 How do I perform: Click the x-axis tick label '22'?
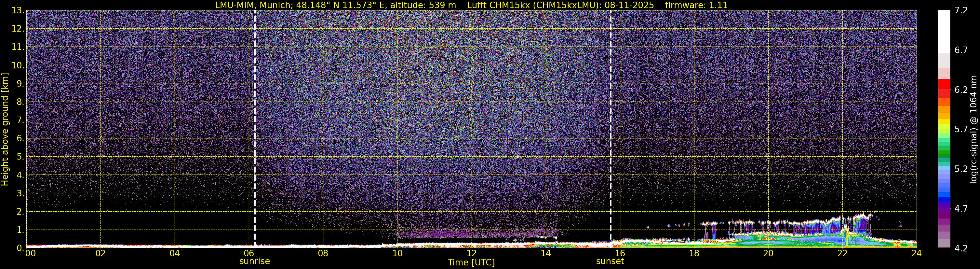842,253
